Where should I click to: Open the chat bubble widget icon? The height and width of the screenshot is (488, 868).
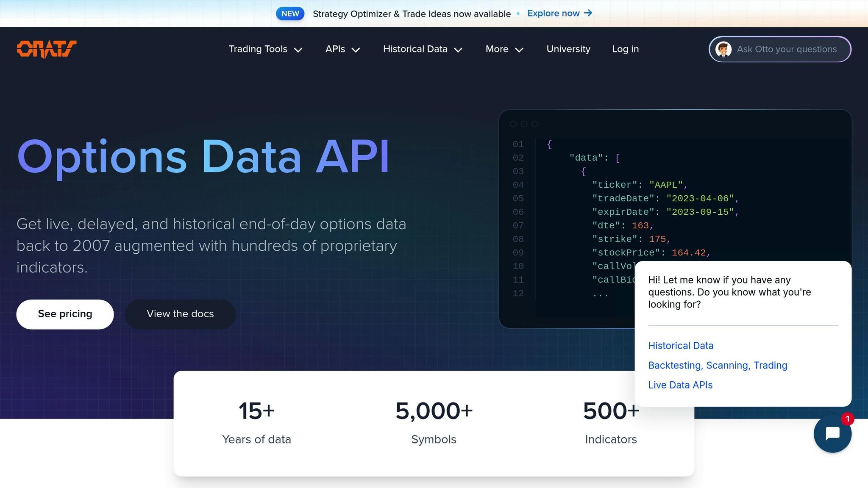(x=832, y=434)
